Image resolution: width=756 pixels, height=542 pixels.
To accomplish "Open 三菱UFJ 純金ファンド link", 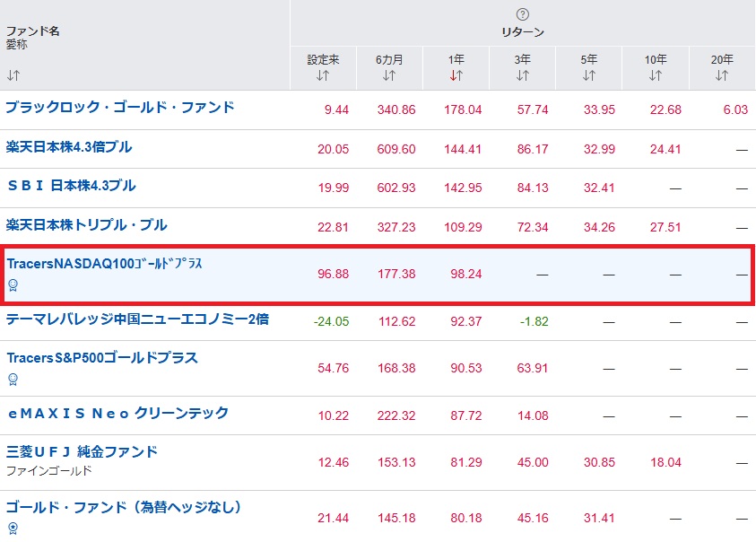I will pyautogui.click(x=82, y=451).
